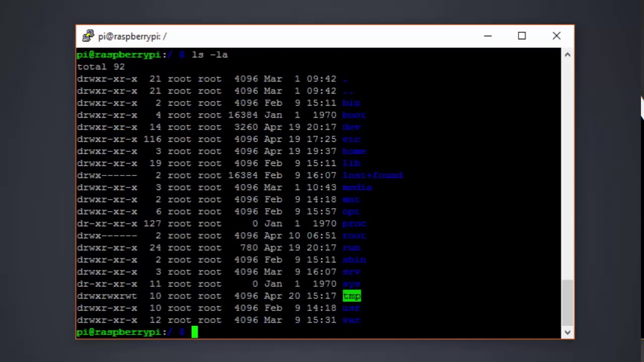The image size is (644, 362).
Task: Click the 'lib' directory name
Action: coord(351,163)
